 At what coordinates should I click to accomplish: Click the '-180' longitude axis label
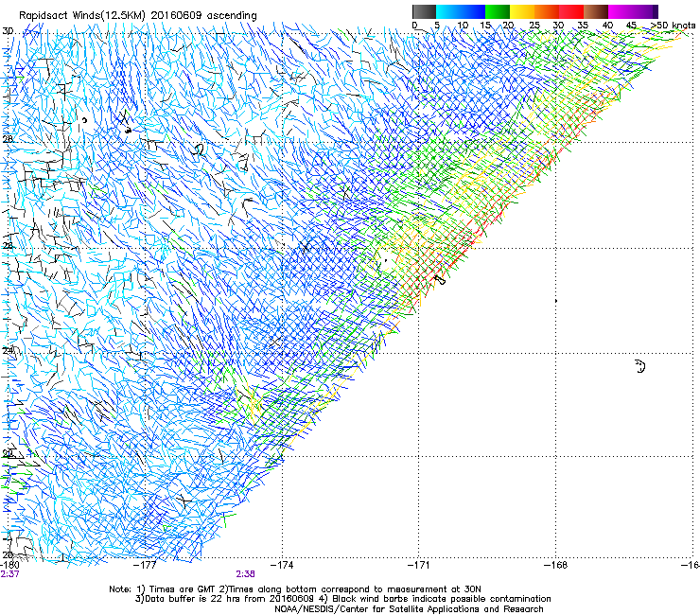9,565
